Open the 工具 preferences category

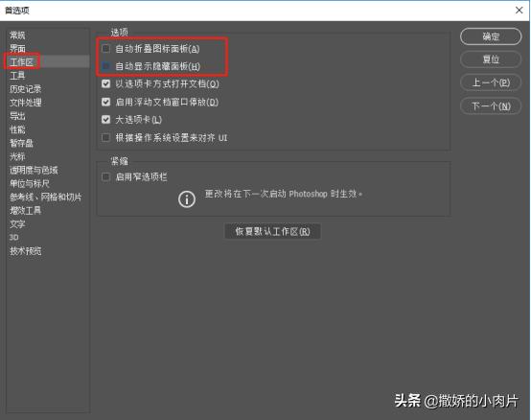coord(17,76)
